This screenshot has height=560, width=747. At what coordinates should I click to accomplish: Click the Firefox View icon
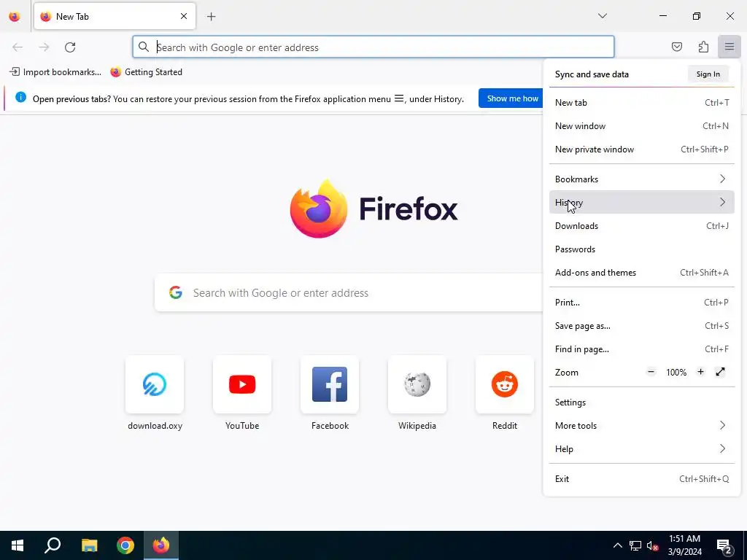click(x=15, y=17)
